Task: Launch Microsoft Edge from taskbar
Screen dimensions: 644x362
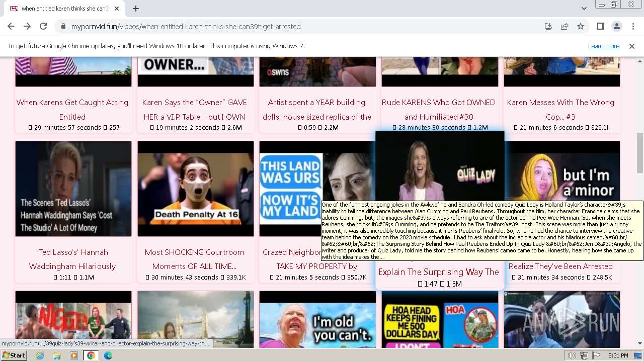Action: point(108,355)
